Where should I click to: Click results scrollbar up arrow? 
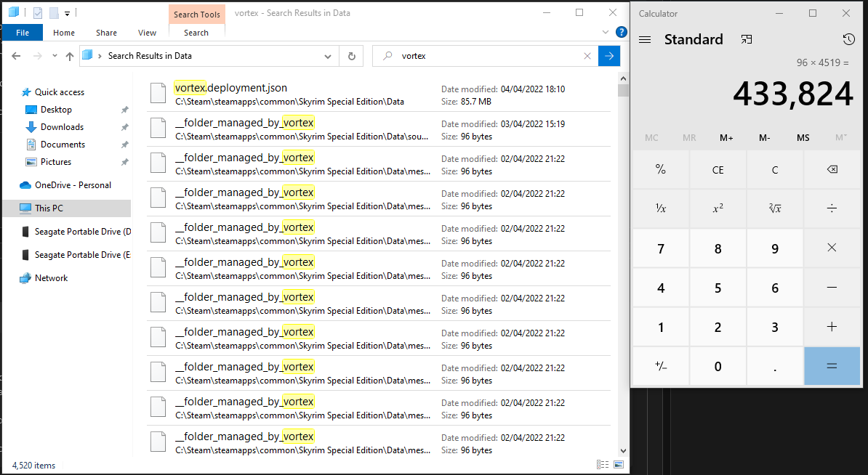tap(623, 78)
